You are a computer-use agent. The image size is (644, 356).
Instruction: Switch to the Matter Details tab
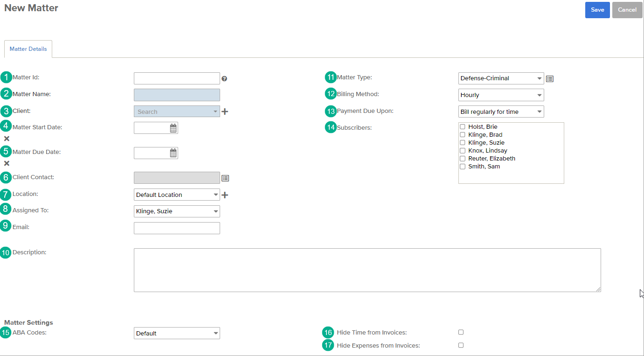coord(28,49)
